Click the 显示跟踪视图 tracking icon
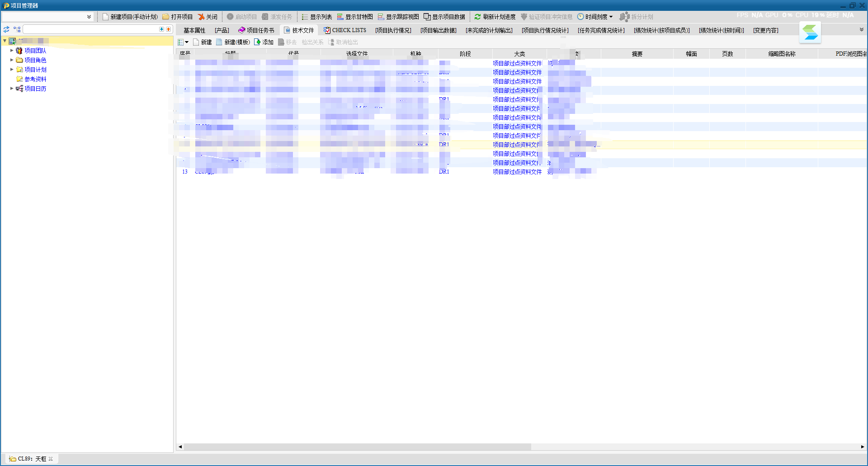Screen dimensions: 868x466 click(381, 17)
